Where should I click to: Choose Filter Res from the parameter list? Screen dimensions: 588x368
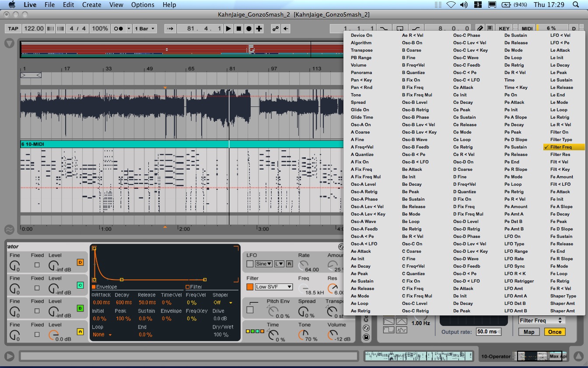pos(560,155)
